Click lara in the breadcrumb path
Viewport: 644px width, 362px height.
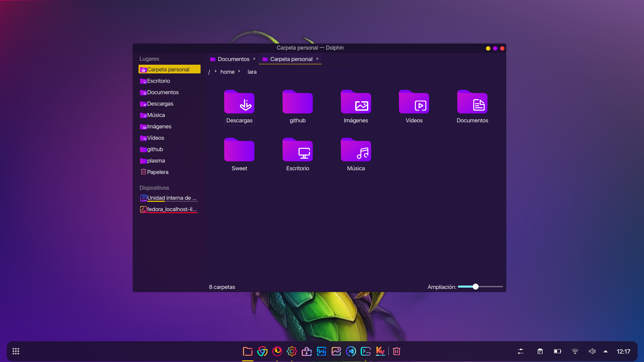pyautogui.click(x=252, y=72)
